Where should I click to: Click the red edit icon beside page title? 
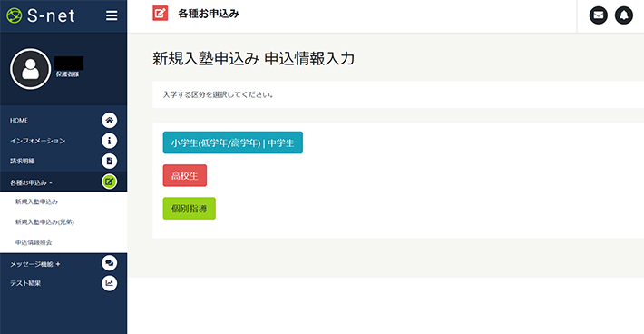pos(161,14)
